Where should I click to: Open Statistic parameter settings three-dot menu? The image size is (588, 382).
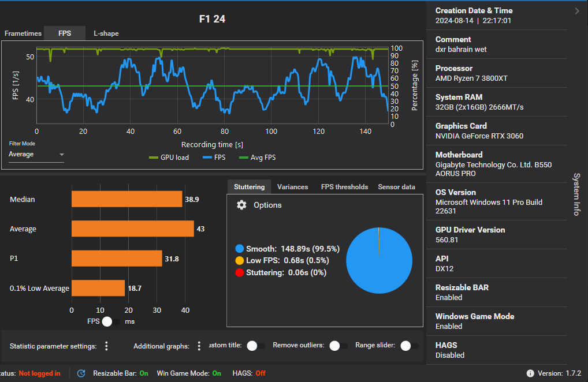click(x=106, y=346)
